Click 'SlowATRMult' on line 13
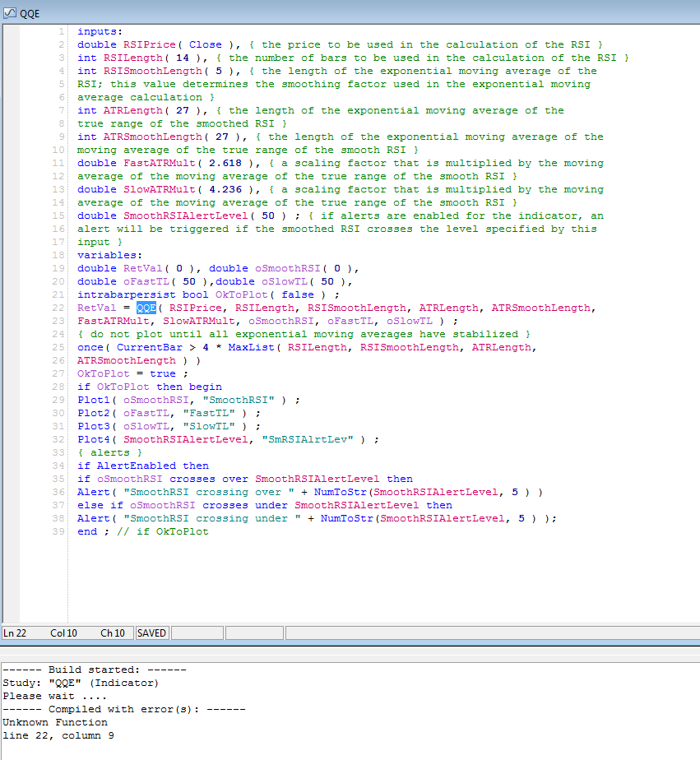The width and height of the screenshot is (700, 760). pos(159,189)
